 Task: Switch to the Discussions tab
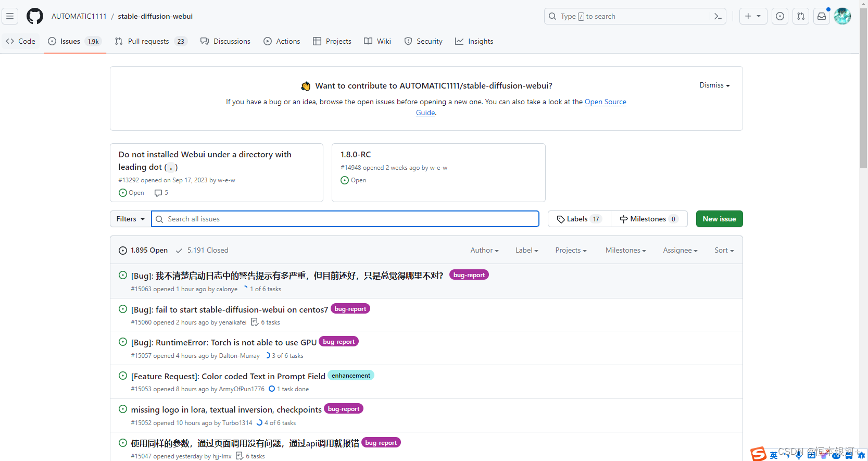point(225,41)
